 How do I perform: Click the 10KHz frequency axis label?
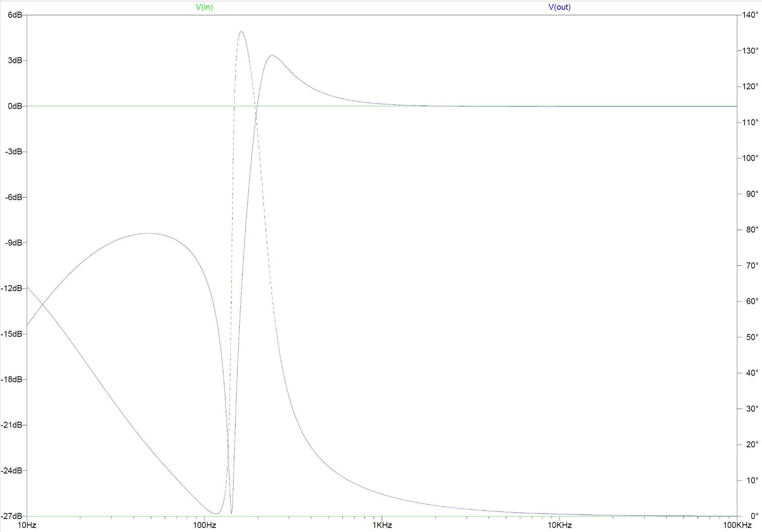(559, 525)
